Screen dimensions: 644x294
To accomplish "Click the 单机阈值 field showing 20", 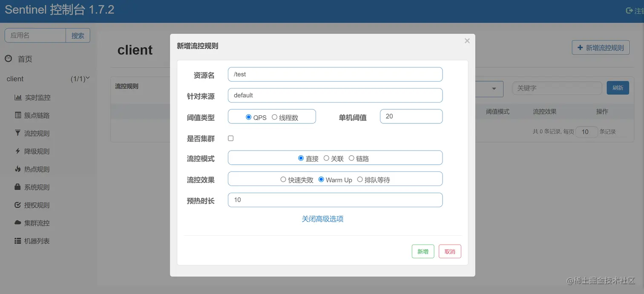I will click(x=411, y=116).
